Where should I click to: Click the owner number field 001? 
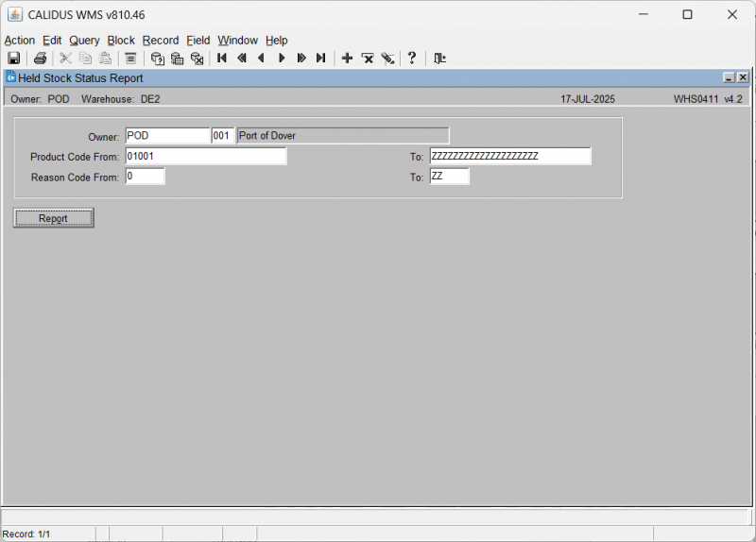tap(223, 136)
